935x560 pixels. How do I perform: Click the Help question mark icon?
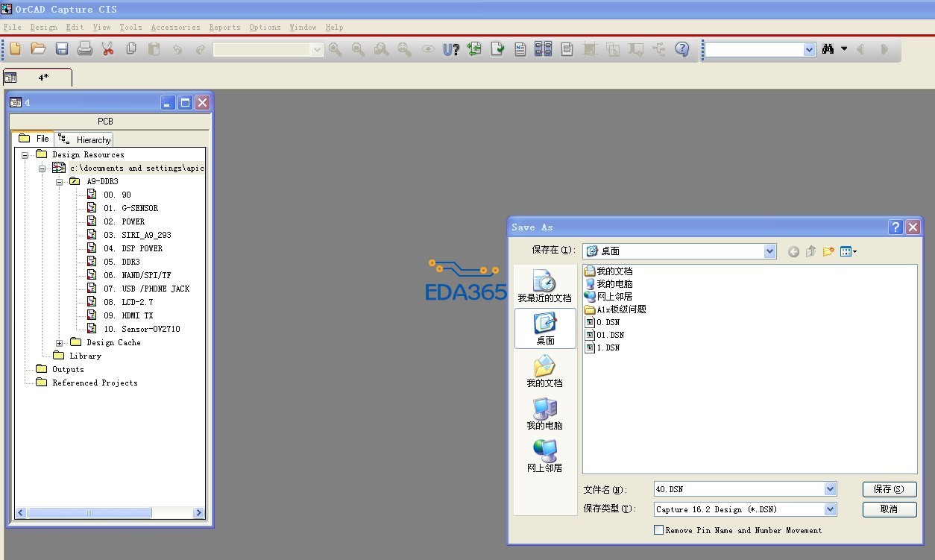pyautogui.click(x=682, y=49)
